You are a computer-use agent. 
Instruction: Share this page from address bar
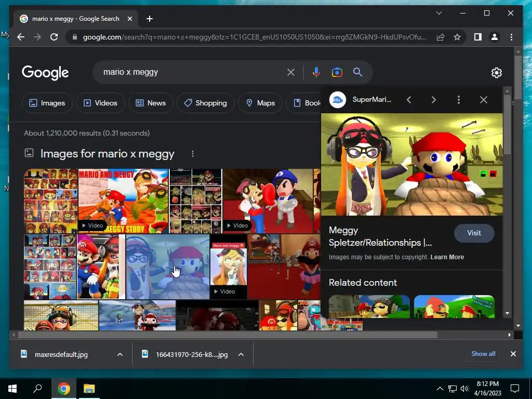pos(441,37)
